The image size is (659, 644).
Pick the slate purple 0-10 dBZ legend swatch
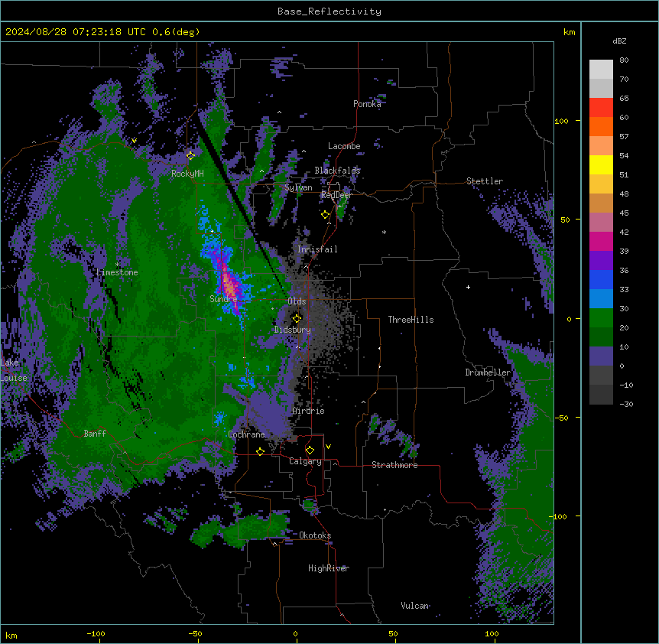point(601,356)
